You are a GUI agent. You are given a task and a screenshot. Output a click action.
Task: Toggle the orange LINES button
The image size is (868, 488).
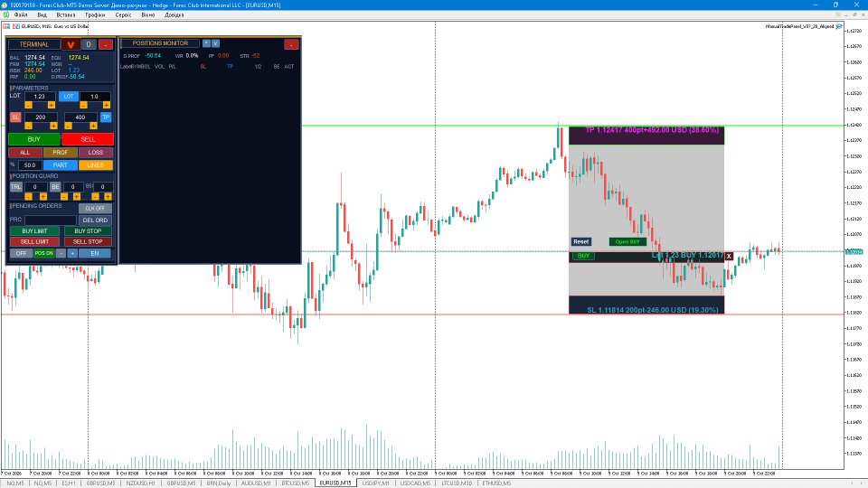point(95,164)
